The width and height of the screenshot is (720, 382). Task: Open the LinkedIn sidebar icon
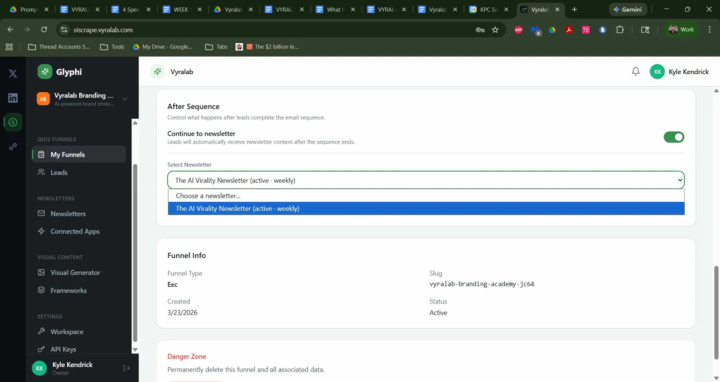click(x=13, y=98)
